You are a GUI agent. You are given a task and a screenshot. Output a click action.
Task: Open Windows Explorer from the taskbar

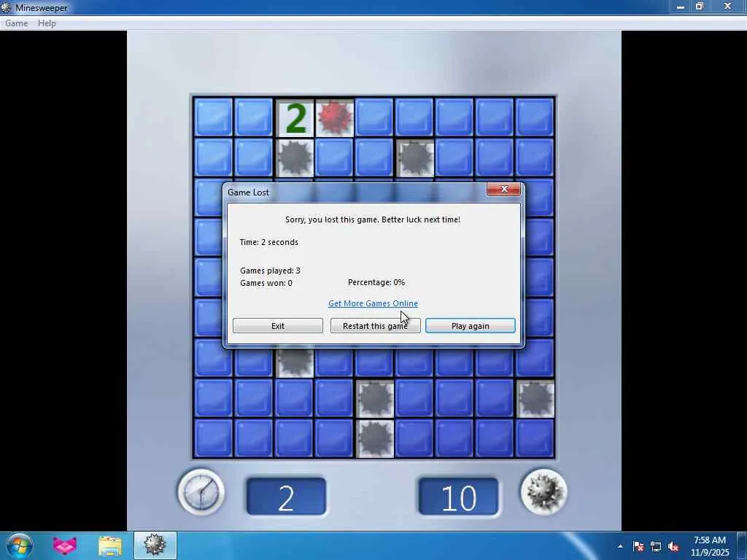[x=110, y=545]
